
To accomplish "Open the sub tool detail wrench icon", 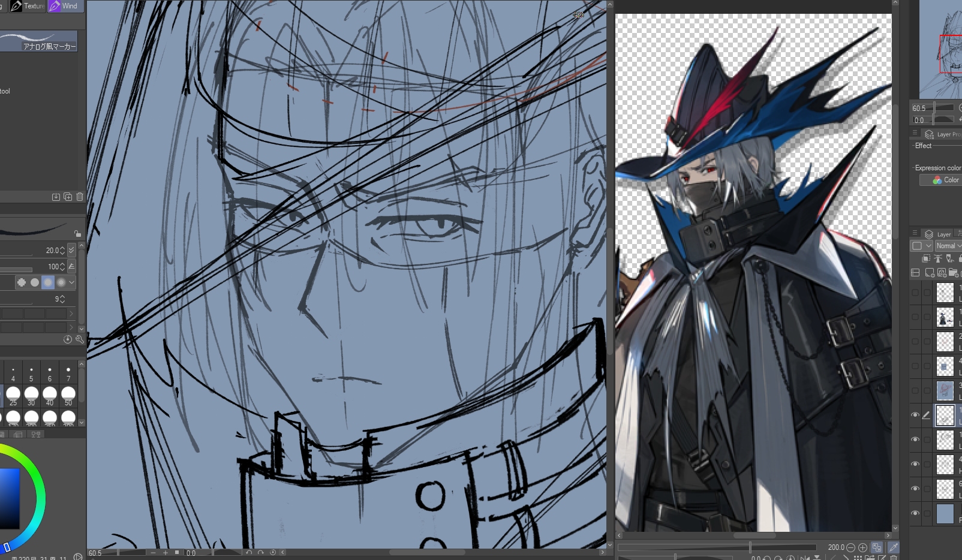I will point(79,339).
